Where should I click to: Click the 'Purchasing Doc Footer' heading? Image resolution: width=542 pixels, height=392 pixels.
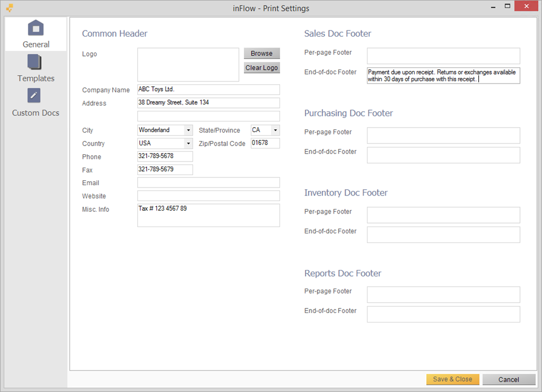348,113
